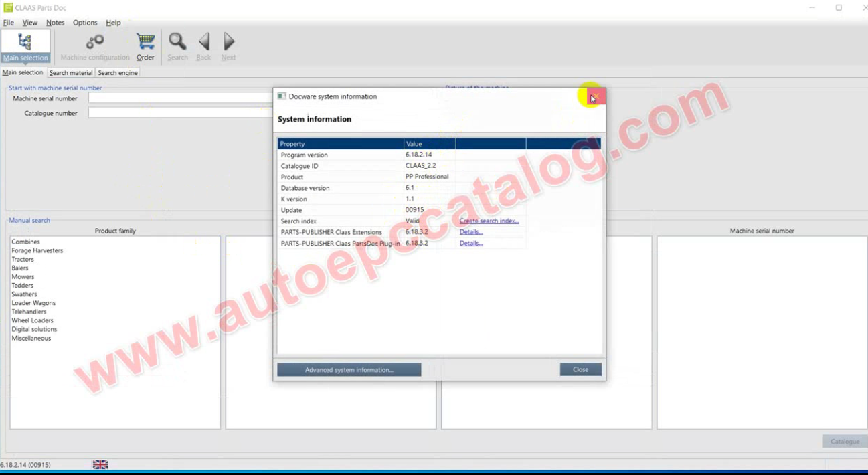Screen dimensions: 868x475
Task: Click the UK flag language icon
Action: coord(100,464)
